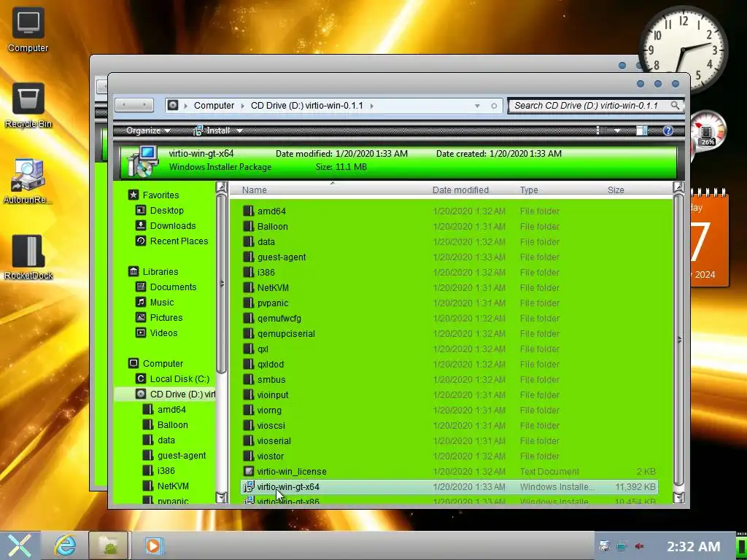
Task: Click the Install toolbar button
Action: [x=212, y=131]
